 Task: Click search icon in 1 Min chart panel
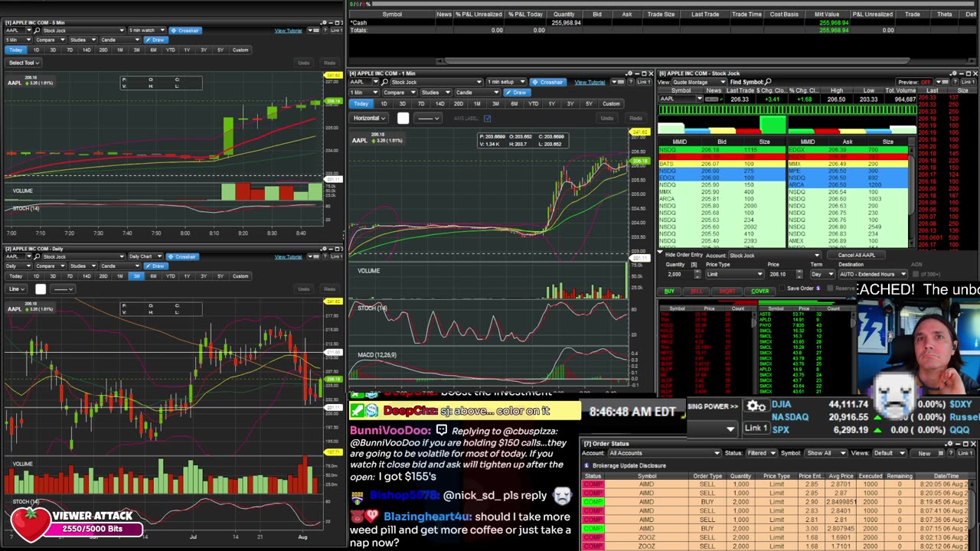click(x=384, y=82)
